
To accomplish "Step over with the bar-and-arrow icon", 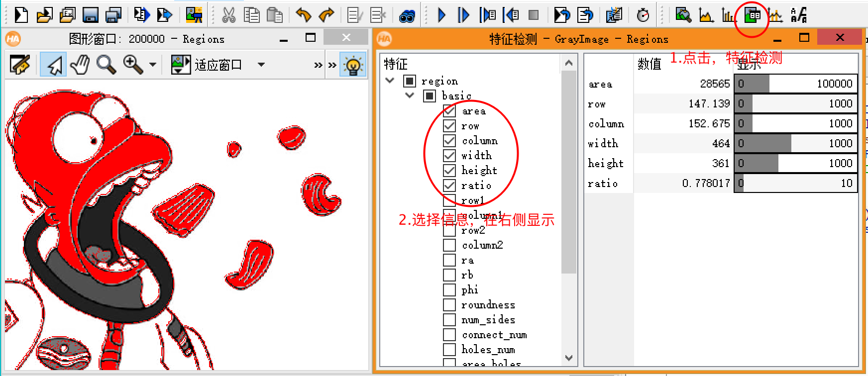I will click(464, 15).
